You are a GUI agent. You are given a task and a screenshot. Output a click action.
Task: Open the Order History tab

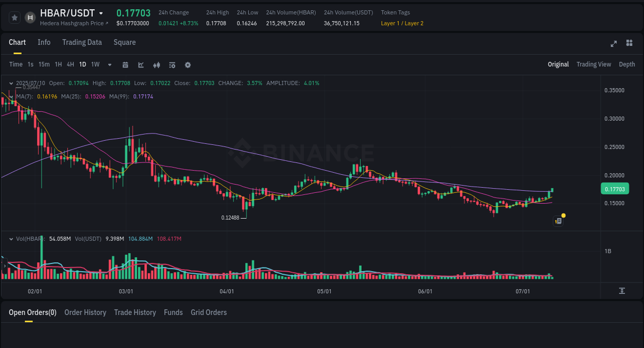[85, 312]
